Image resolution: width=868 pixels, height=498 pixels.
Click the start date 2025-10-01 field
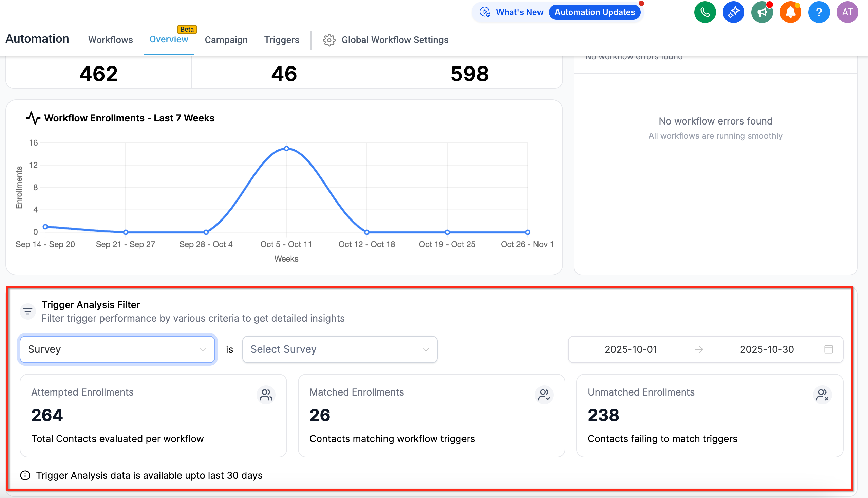coord(630,349)
